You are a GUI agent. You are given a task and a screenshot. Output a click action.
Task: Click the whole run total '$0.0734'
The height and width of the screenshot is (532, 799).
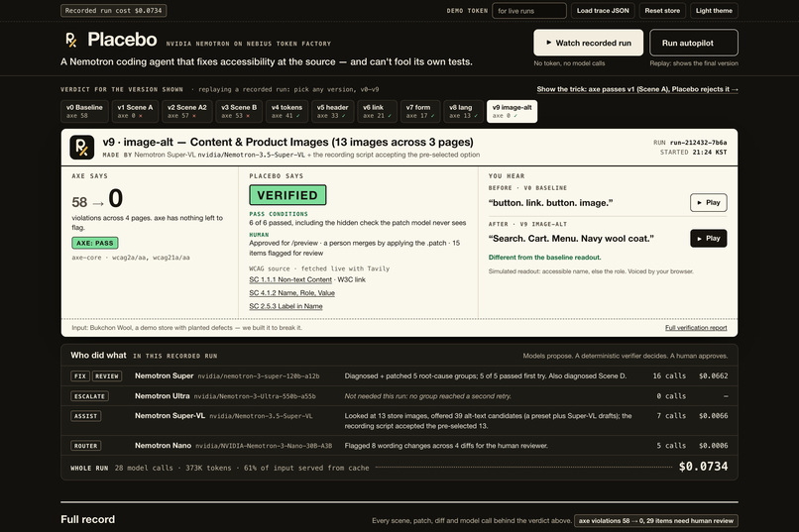click(703, 467)
